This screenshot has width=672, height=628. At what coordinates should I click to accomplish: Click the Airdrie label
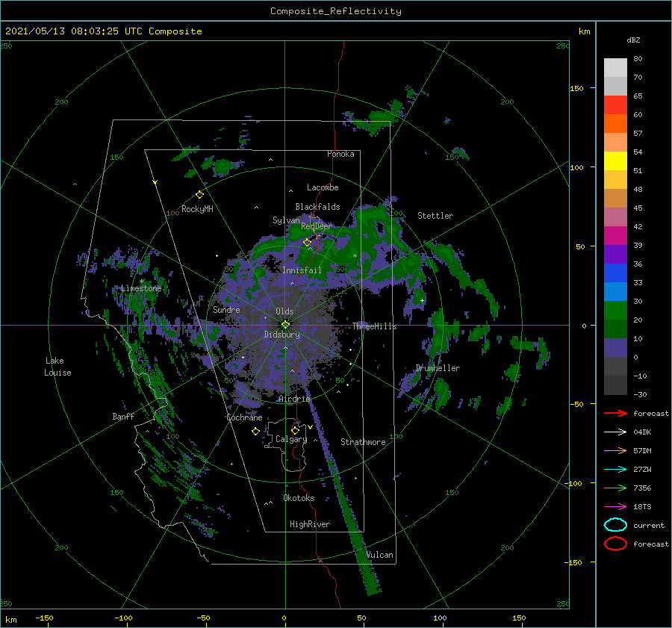(x=294, y=399)
